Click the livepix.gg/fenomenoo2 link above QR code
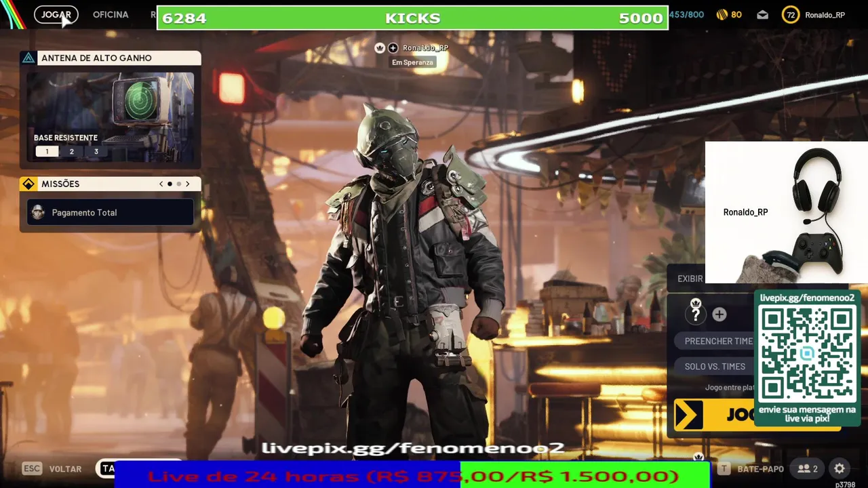The width and height of the screenshot is (868, 488). (x=807, y=298)
